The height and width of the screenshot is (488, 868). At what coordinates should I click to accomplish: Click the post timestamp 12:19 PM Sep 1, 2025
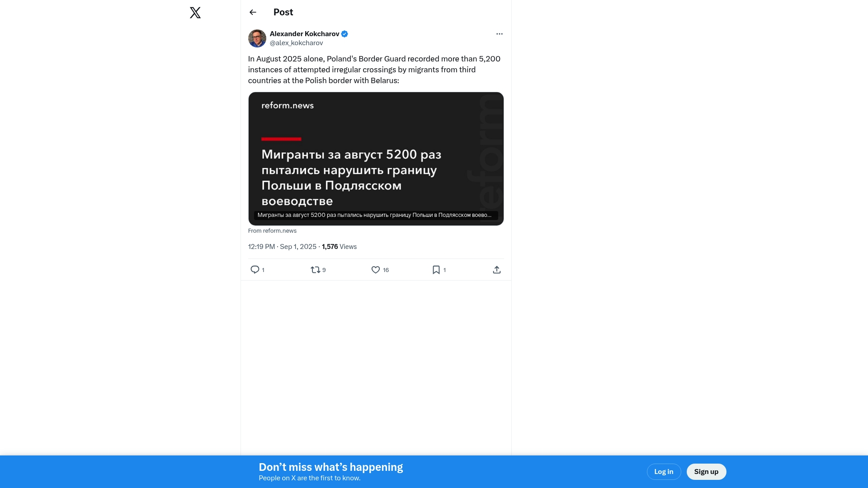tap(282, 247)
